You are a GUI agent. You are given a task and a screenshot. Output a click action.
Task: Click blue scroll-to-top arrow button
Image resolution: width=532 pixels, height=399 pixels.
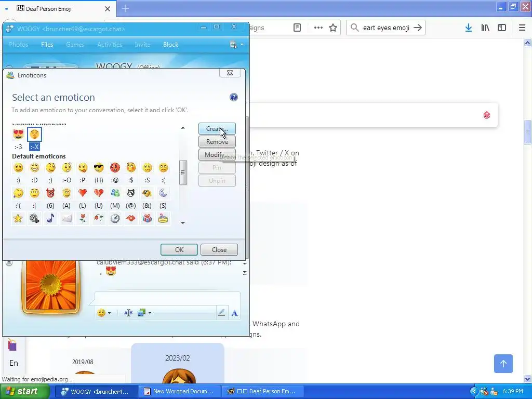tap(503, 364)
